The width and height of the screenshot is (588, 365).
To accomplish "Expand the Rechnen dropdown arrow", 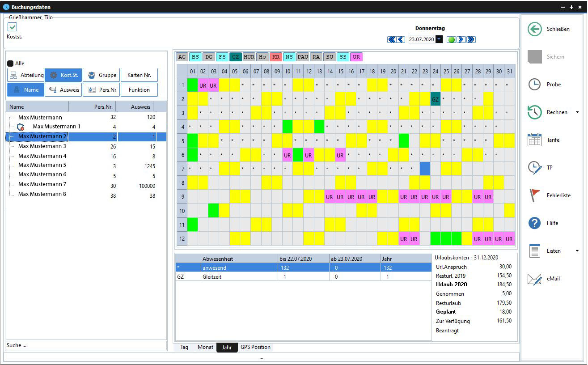I will coord(577,112).
